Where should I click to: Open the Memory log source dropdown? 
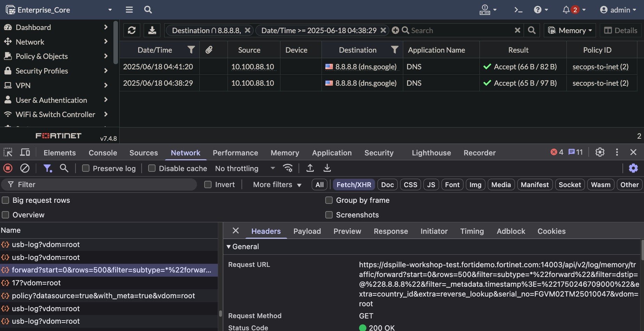pos(570,30)
